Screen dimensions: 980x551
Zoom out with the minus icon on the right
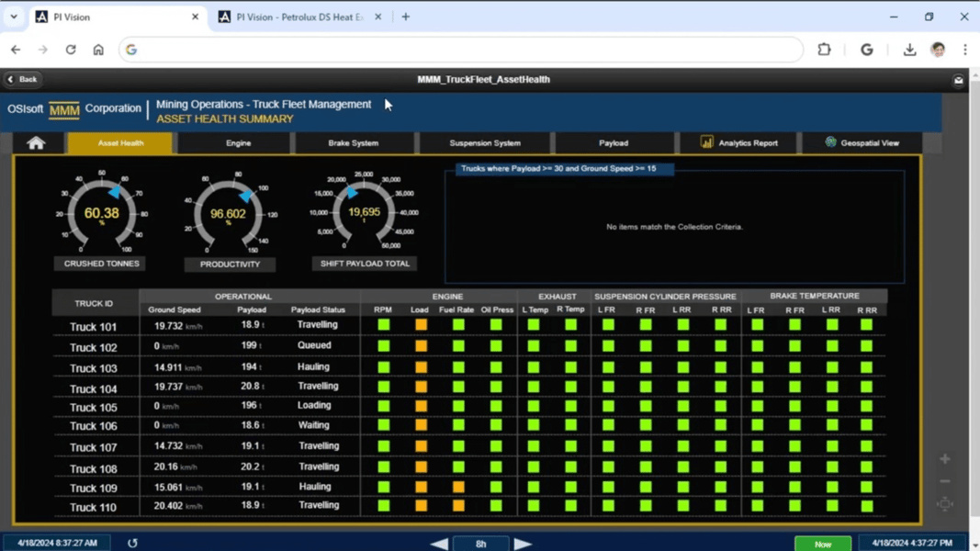(944, 481)
